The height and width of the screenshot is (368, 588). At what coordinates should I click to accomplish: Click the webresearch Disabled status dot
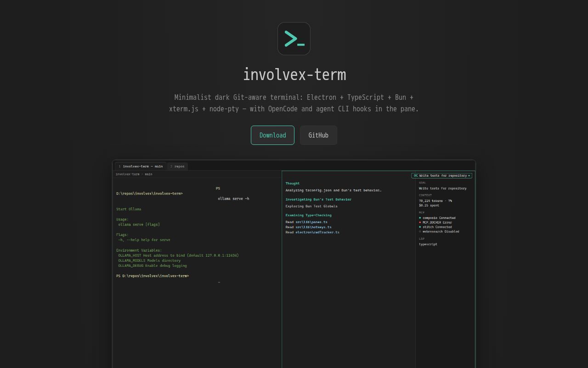[x=420, y=232]
